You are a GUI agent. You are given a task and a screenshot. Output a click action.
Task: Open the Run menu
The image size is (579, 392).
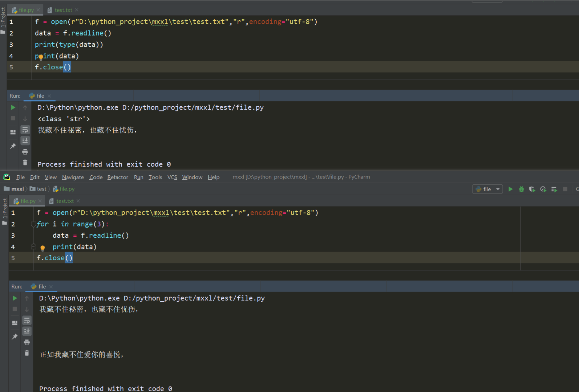point(139,177)
